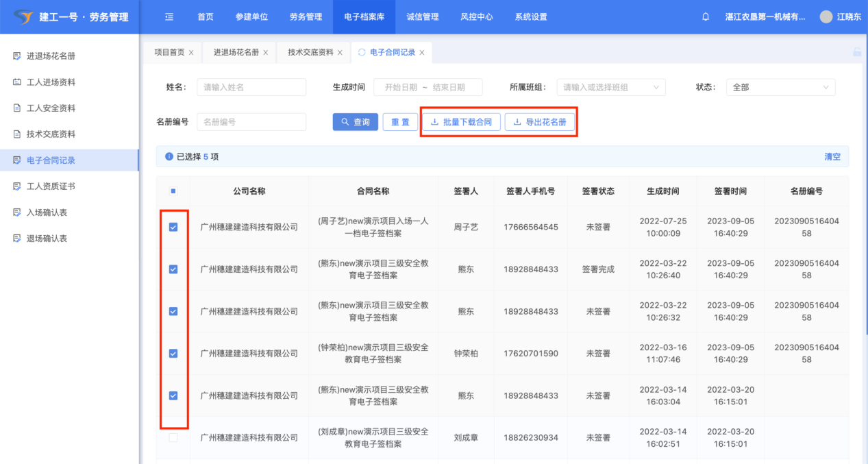Uncheck the row for 周子艺

click(x=173, y=227)
